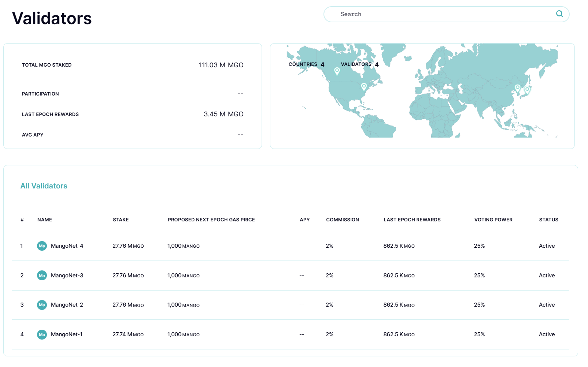Screen dimensions: 588x367
Task: Select the MangoNet-1 validator avatar icon
Action: pos(42,334)
